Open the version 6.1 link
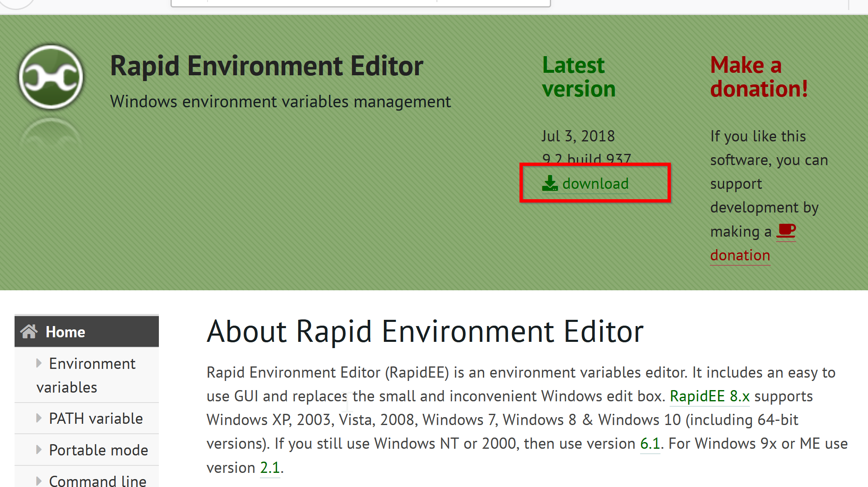Viewport: 868px width, 487px height. click(x=650, y=444)
